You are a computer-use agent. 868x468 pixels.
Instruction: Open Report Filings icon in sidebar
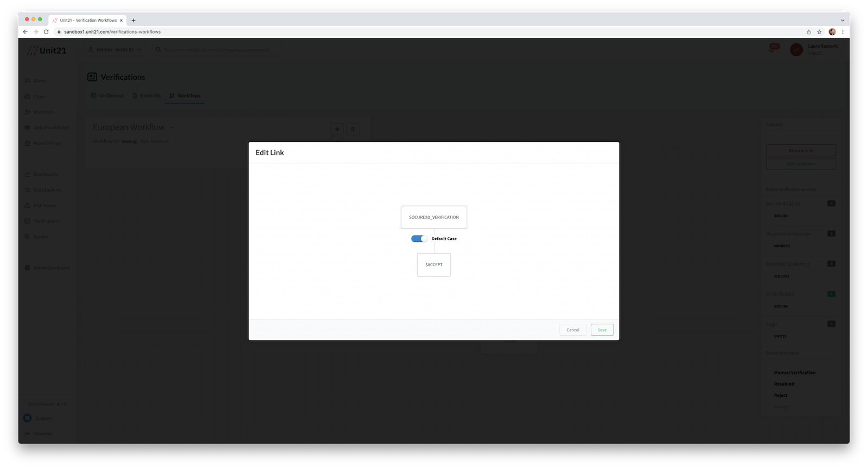point(27,143)
